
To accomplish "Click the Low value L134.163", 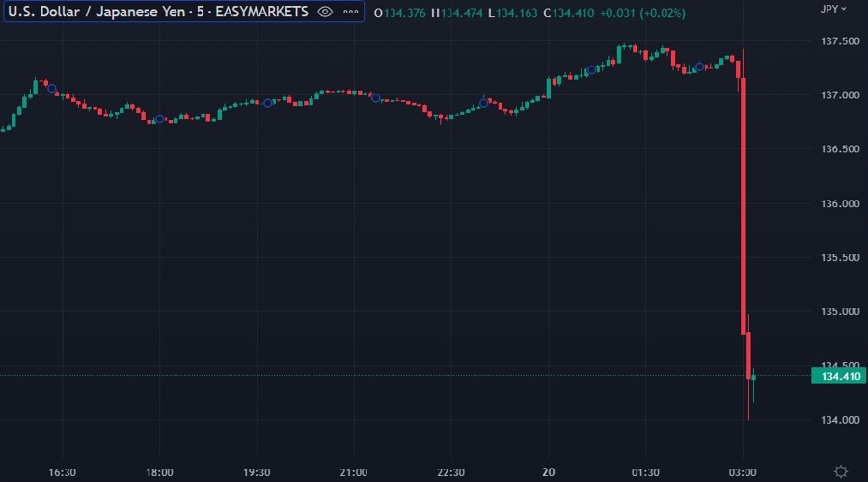I will click(x=513, y=13).
